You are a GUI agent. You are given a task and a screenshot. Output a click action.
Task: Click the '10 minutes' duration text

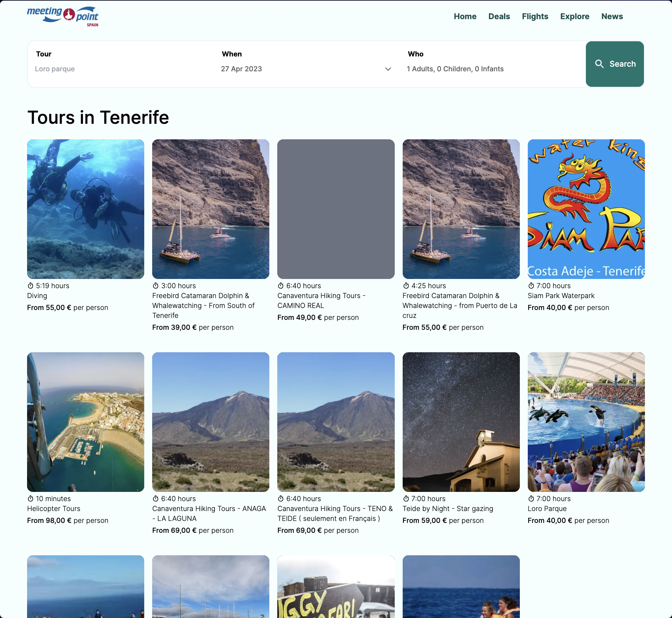click(53, 498)
